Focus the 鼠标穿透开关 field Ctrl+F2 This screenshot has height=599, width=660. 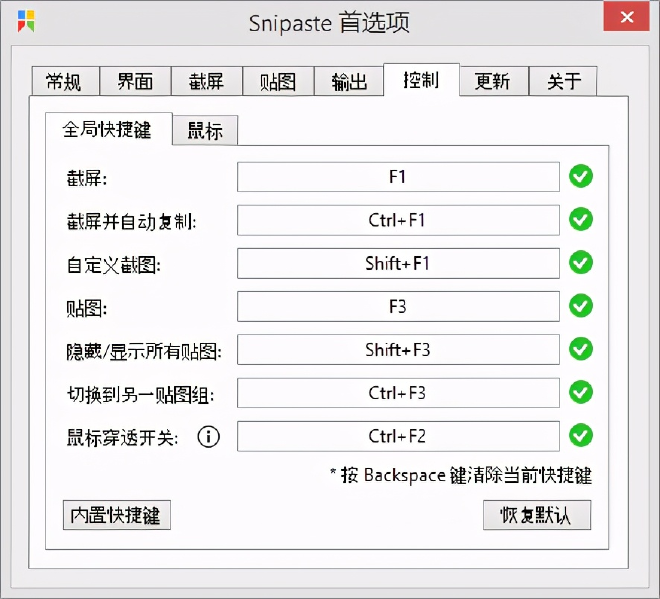398,436
